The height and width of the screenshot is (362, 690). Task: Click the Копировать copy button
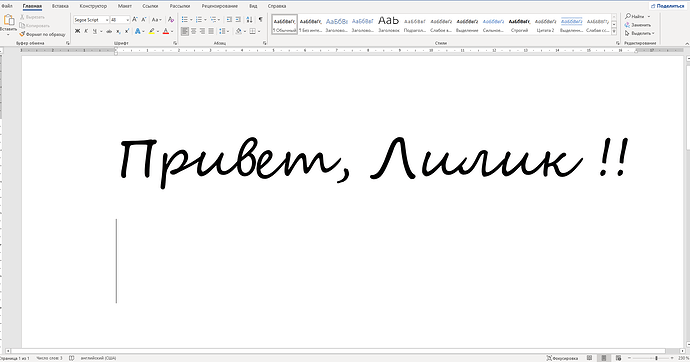click(x=35, y=26)
